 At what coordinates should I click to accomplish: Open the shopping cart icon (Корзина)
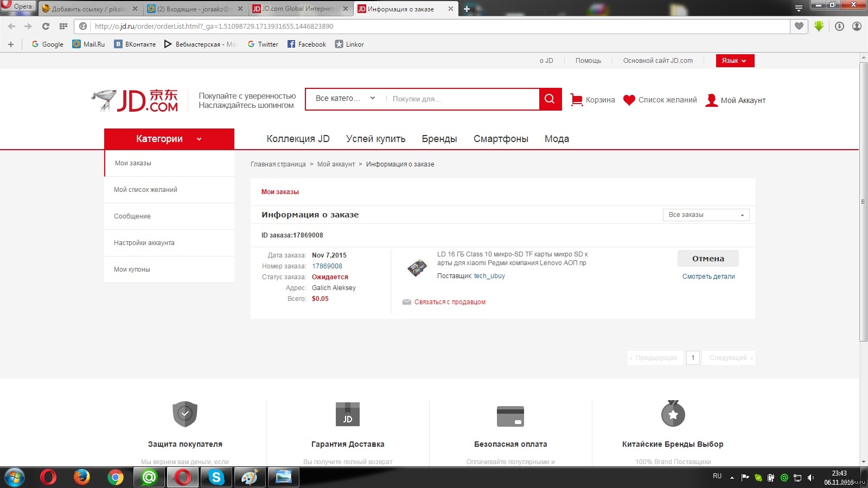tap(576, 100)
